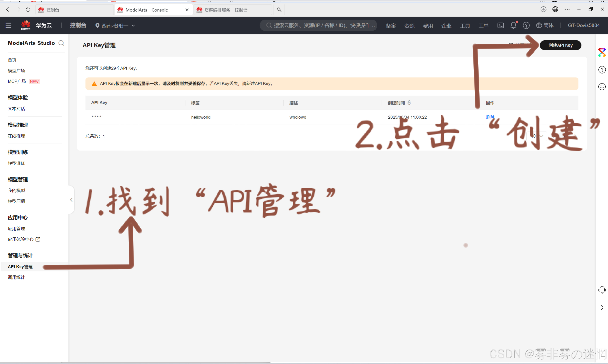Viewport: 608px width, 364px height.
Task: Expand the 西南-贵阳一 region dropdown
Action: [x=115, y=25]
